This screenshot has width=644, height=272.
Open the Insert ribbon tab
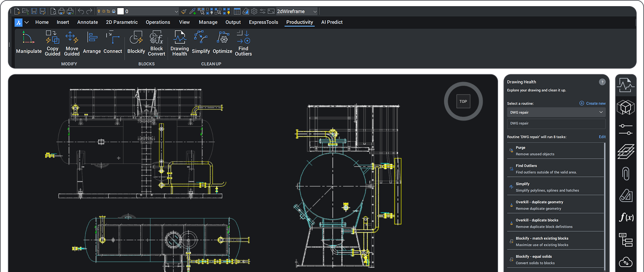tap(63, 22)
